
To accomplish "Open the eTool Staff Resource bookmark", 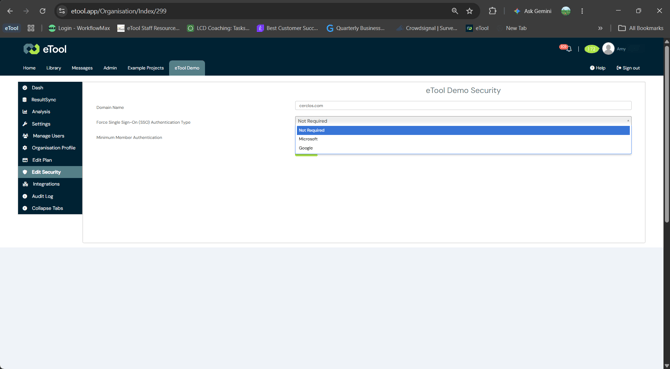I will click(148, 28).
